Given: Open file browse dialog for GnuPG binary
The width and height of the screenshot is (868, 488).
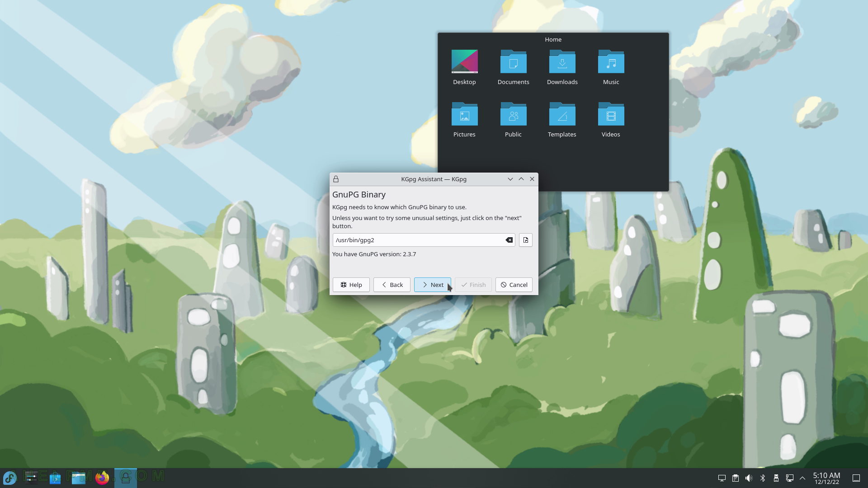Looking at the screenshot, I should tap(526, 240).
